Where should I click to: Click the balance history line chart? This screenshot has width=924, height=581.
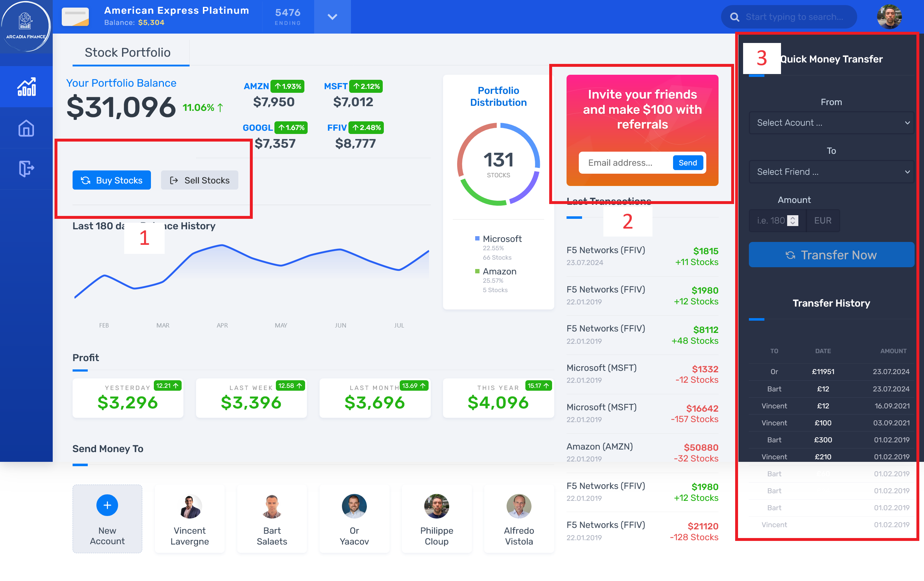tap(252, 271)
